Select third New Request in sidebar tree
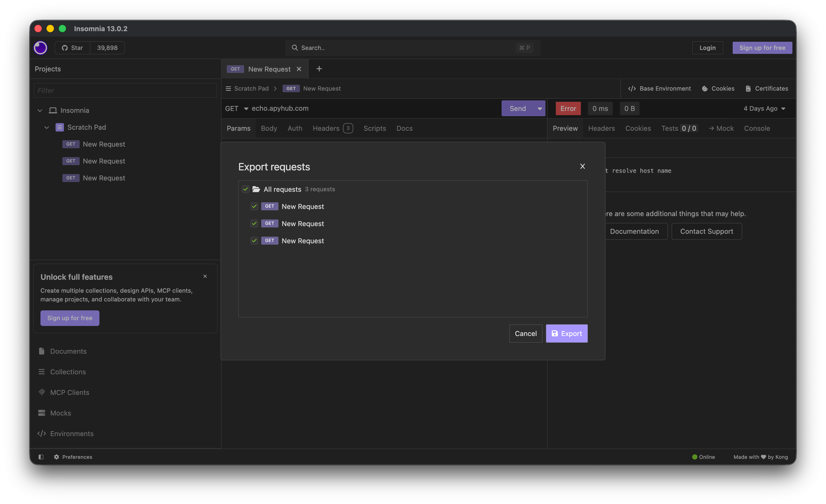The width and height of the screenshot is (826, 504). 104,178
